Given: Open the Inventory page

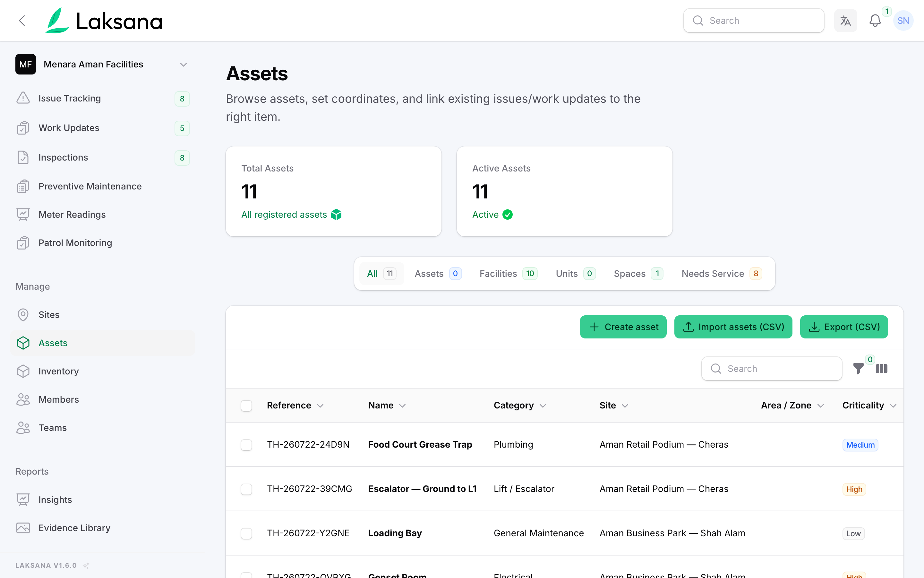Looking at the screenshot, I should 102,371.
